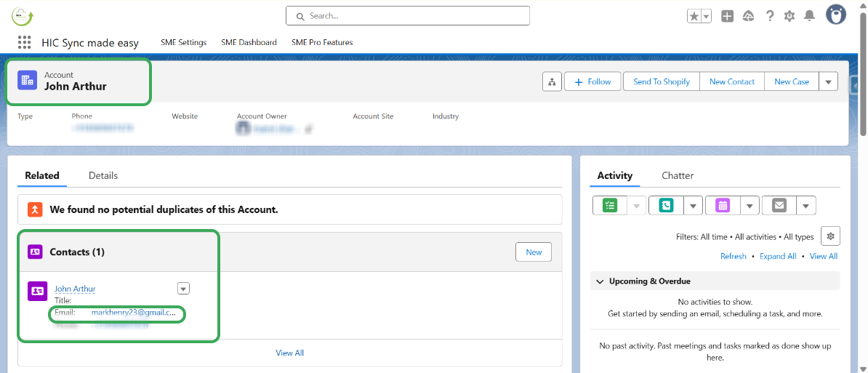The image size is (868, 373).
Task: Open Global Actions plus icon
Action: coord(728,16)
